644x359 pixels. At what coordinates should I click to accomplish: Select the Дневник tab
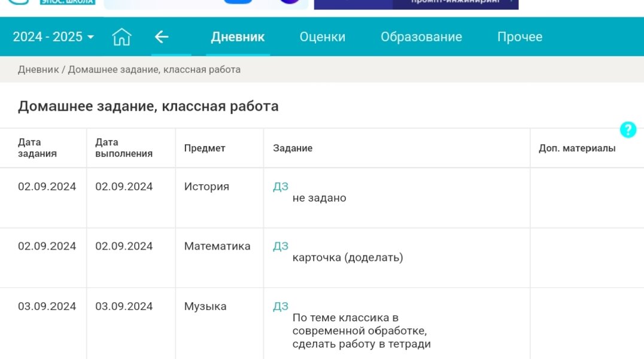click(238, 36)
